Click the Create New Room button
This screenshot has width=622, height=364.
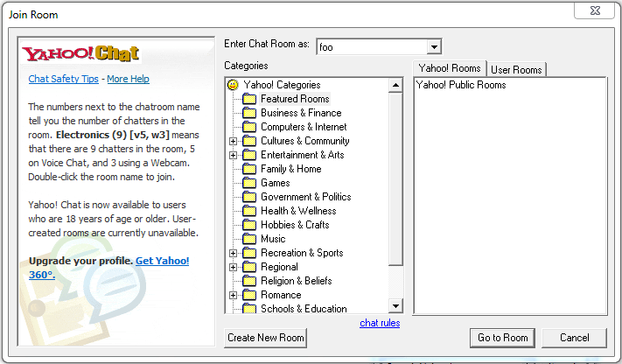[265, 338]
